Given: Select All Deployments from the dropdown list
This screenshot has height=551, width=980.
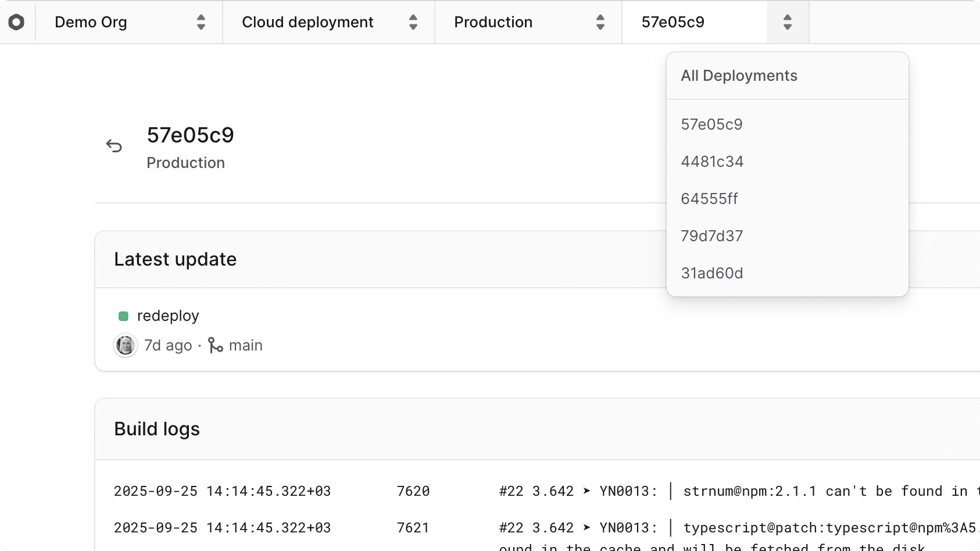Looking at the screenshot, I should [x=739, y=76].
